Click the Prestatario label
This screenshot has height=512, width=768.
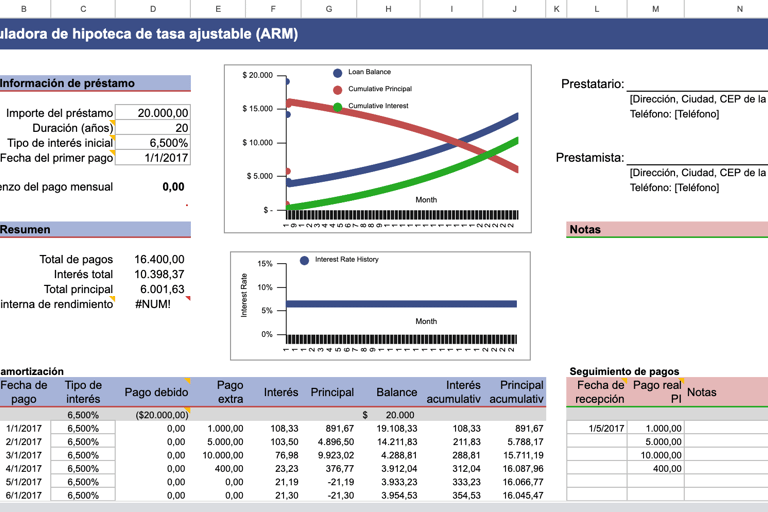point(593,84)
